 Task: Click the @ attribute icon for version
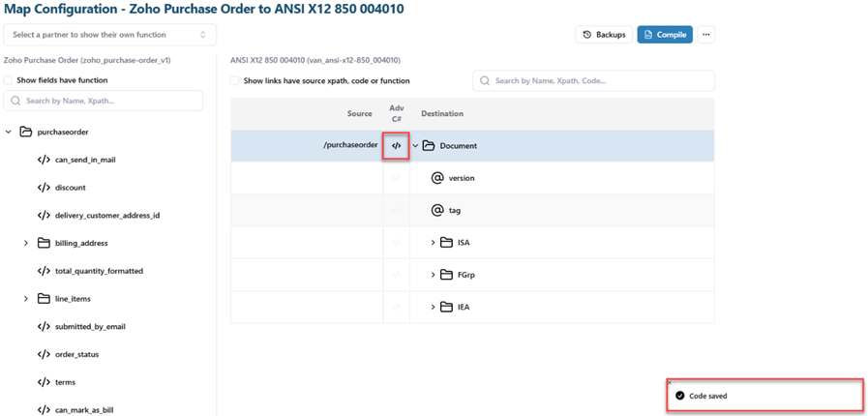[x=437, y=178]
